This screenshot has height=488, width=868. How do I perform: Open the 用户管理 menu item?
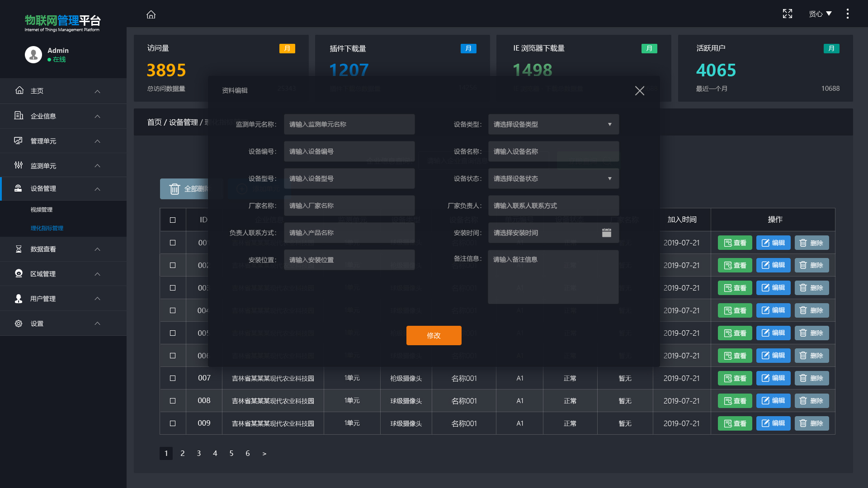(63, 299)
